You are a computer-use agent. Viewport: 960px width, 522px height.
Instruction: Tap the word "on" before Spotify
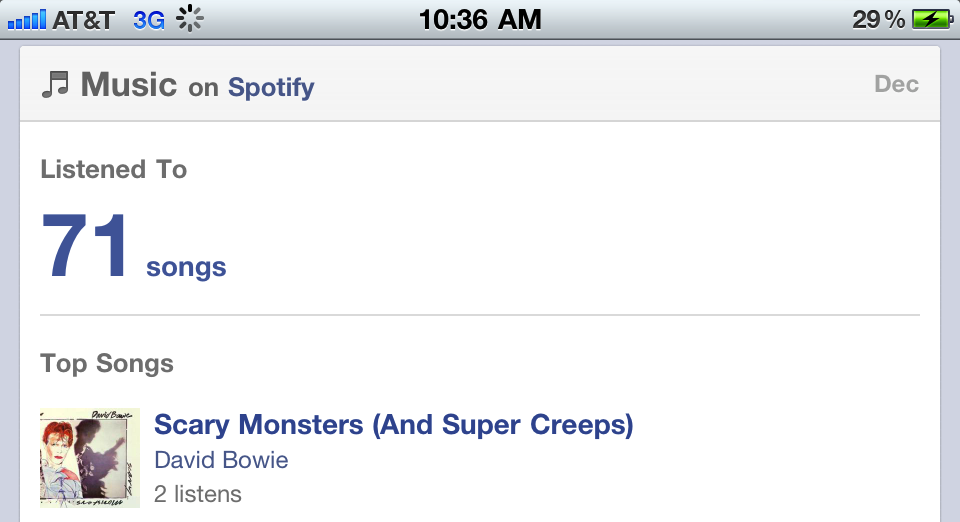pyautogui.click(x=203, y=88)
